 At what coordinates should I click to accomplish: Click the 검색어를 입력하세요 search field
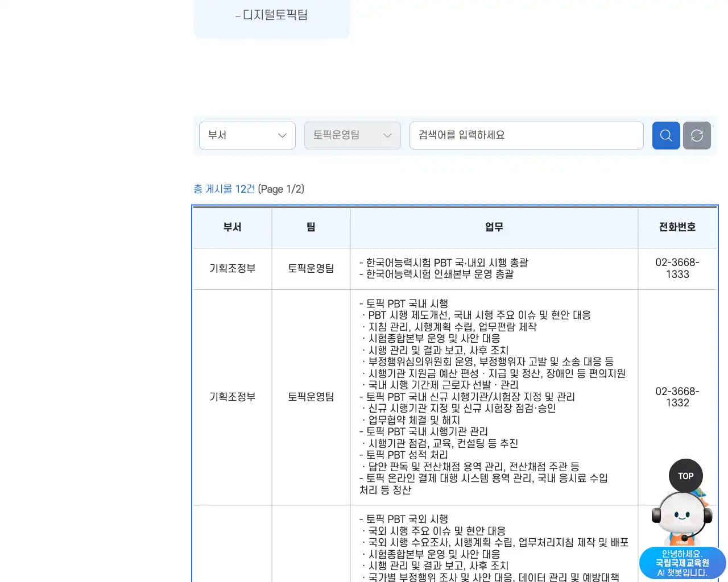tap(527, 135)
